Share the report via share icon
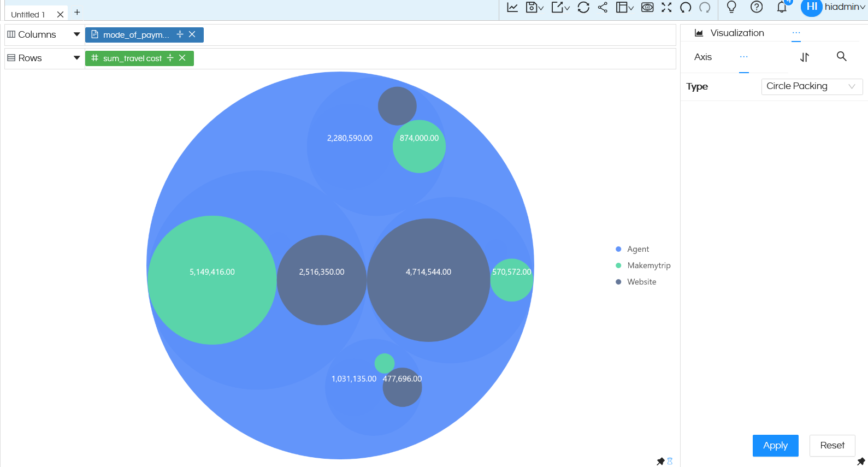Viewport: 868px width, 467px height. click(603, 8)
